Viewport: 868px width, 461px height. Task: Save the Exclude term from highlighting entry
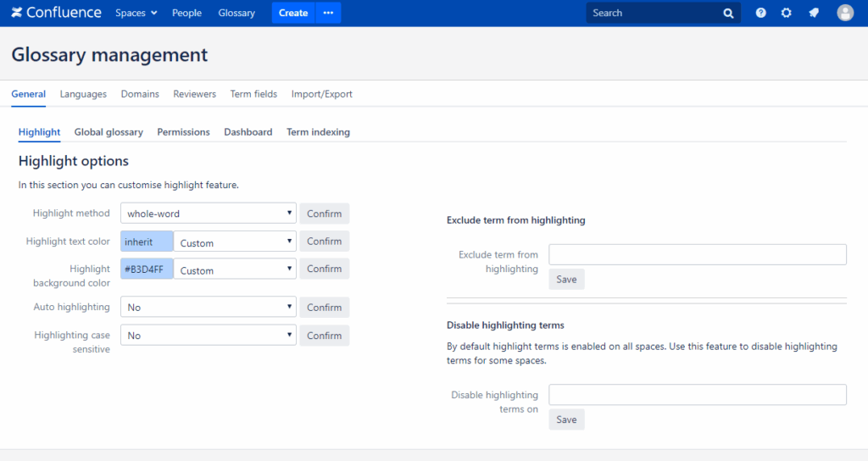[x=566, y=280]
